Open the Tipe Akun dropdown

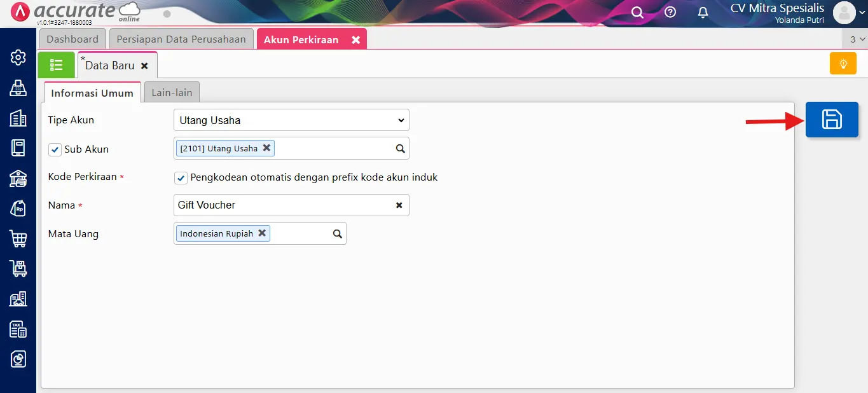(291, 120)
